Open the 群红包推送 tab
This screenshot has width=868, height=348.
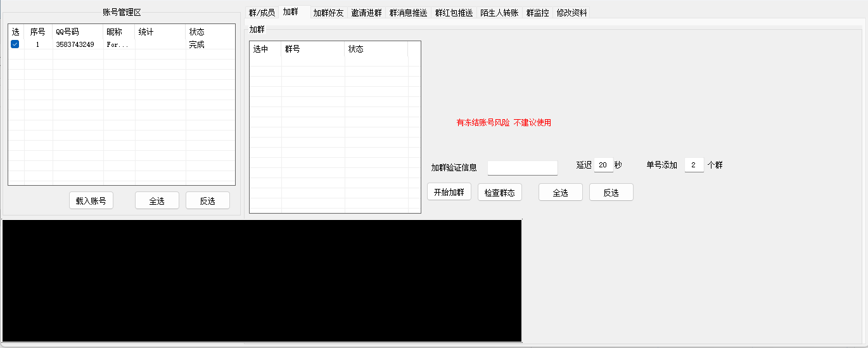(x=454, y=13)
